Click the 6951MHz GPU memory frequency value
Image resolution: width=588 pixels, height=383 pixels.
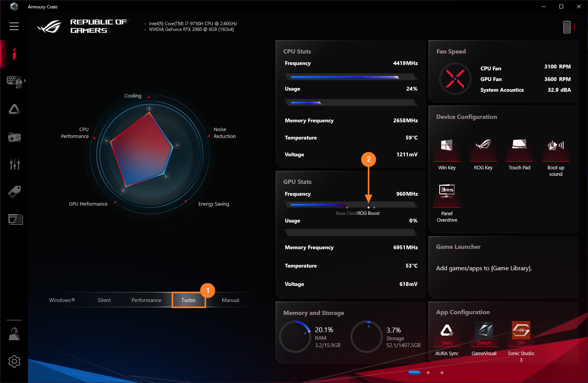click(406, 247)
